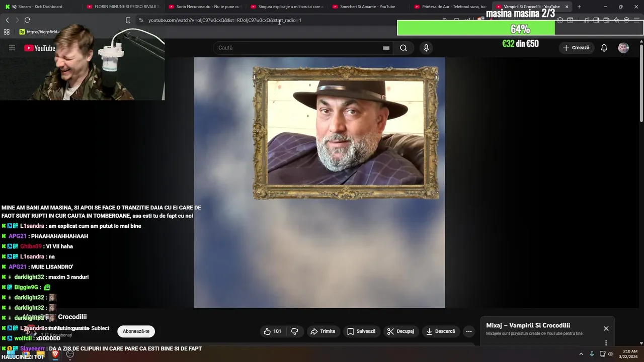Viewport: 644px width, 362px height.
Task: Go back with the browser back arrow
Action: click(x=7, y=20)
